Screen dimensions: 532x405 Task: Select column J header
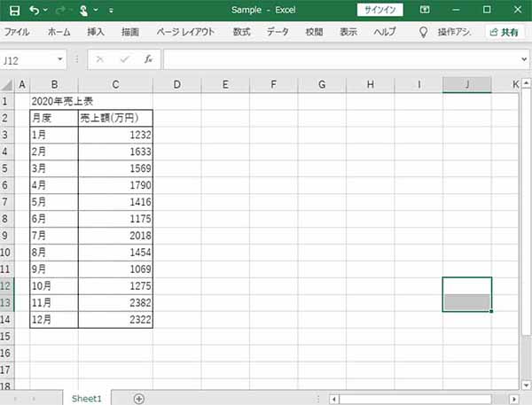[x=467, y=84]
